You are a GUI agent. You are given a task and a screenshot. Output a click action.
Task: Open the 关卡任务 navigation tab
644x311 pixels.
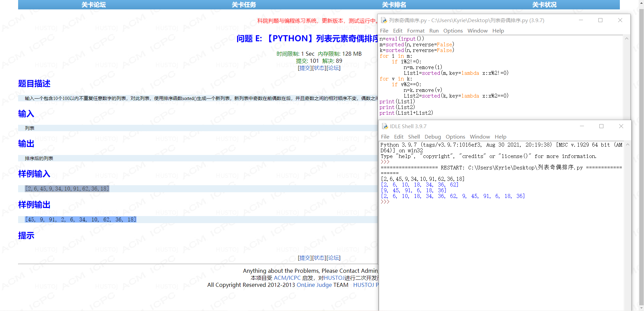[244, 5]
